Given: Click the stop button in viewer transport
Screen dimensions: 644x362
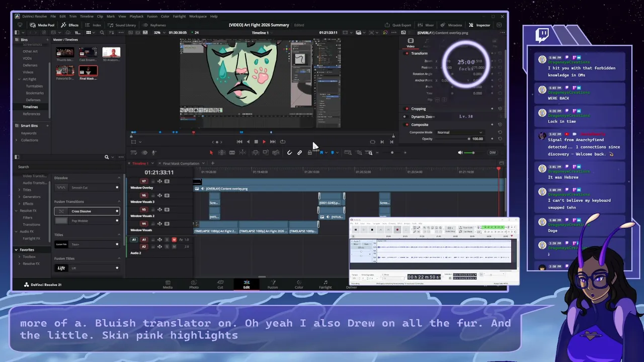Looking at the screenshot, I should [x=256, y=142].
